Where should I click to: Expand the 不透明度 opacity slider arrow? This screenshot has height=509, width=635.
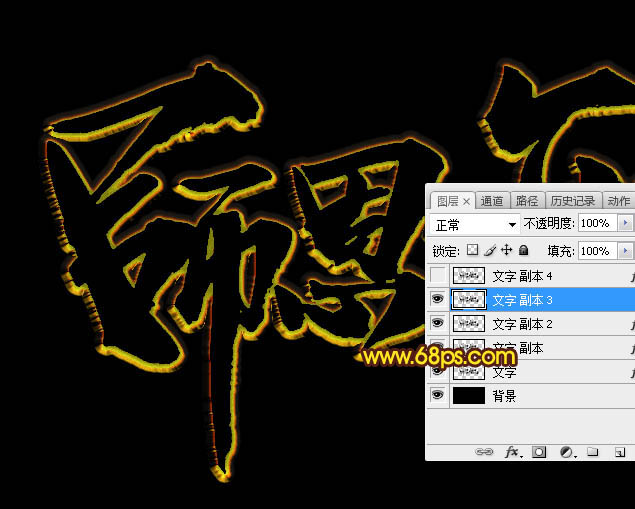625,223
